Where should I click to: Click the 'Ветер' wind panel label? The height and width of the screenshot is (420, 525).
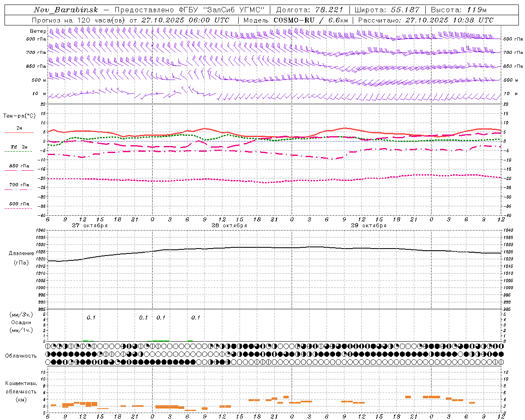pos(38,31)
